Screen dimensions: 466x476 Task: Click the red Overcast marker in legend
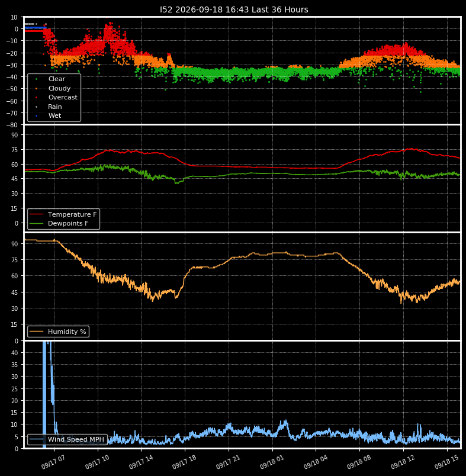[37, 98]
